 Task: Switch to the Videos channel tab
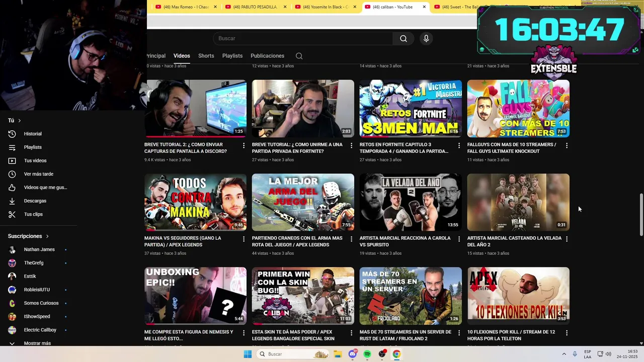[182, 56]
